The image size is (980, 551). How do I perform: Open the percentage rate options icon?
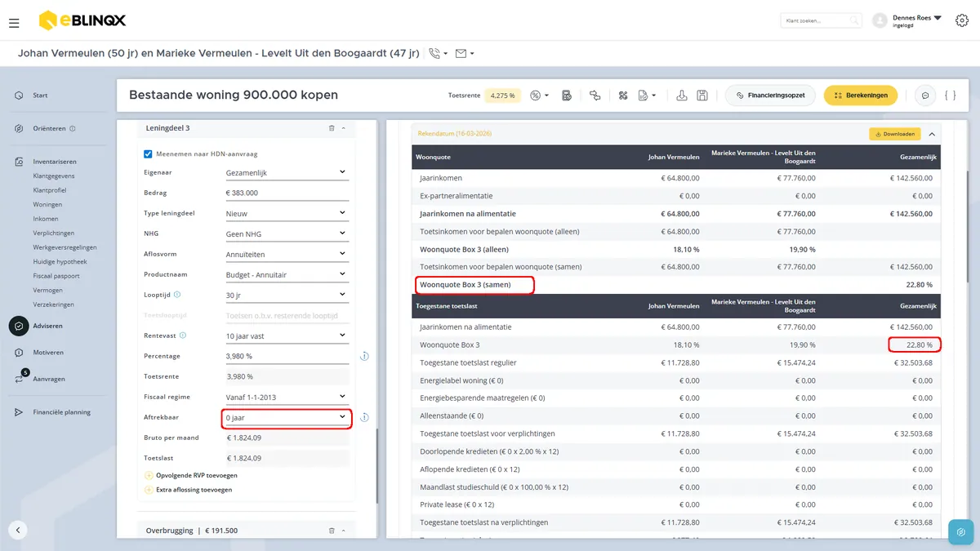(x=537, y=96)
